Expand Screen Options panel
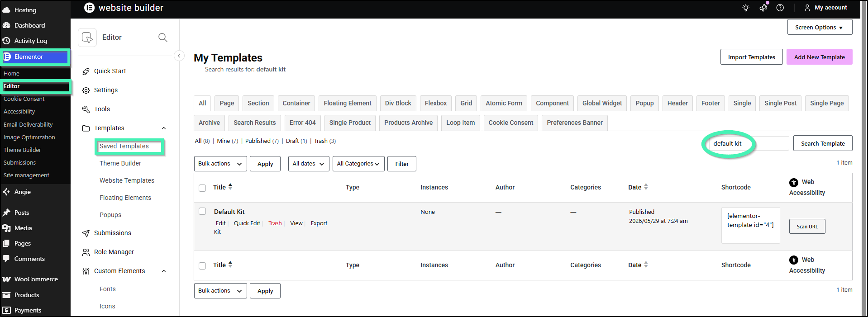The height and width of the screenshot is (317, 868). point(820,27)
